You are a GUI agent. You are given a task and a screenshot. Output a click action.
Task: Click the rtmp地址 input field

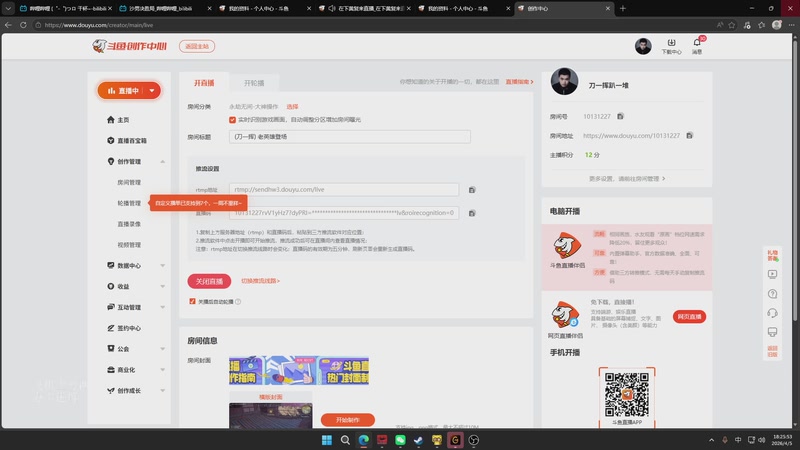tap(343, 190)
